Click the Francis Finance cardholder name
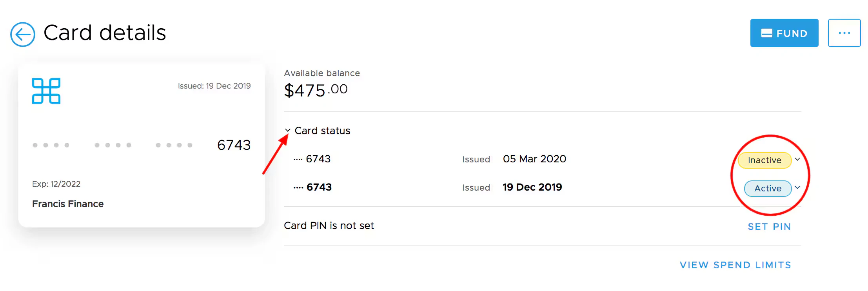The height and width of the screenshot is (291, 868). 68,204
